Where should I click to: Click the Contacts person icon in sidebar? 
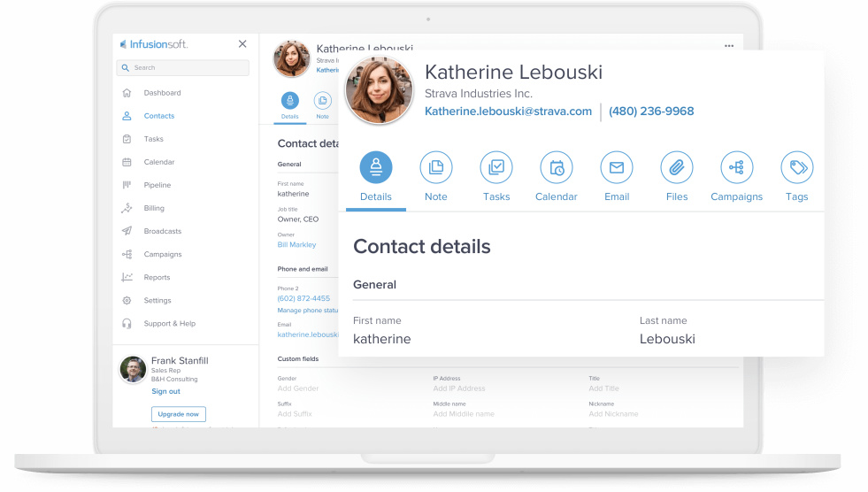127,116
